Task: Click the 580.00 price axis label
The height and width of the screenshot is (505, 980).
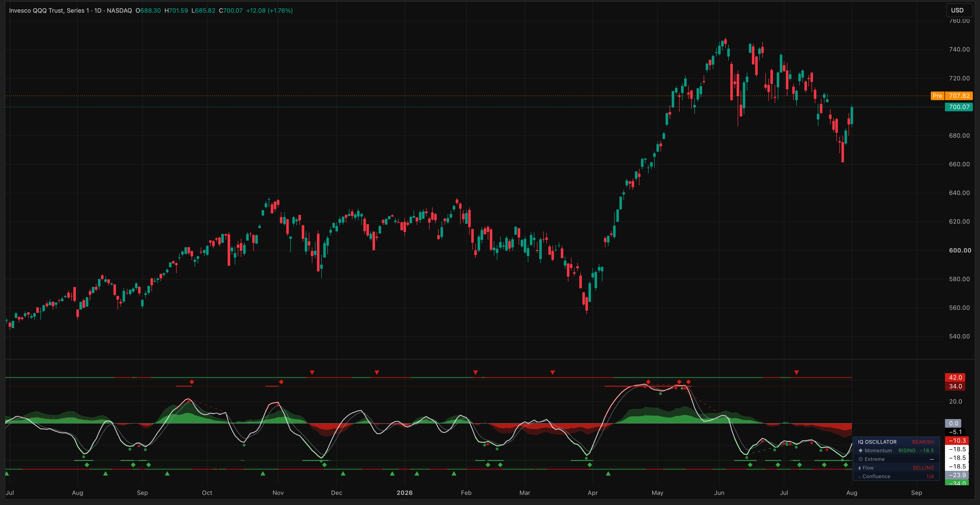Action: (959, 279)
